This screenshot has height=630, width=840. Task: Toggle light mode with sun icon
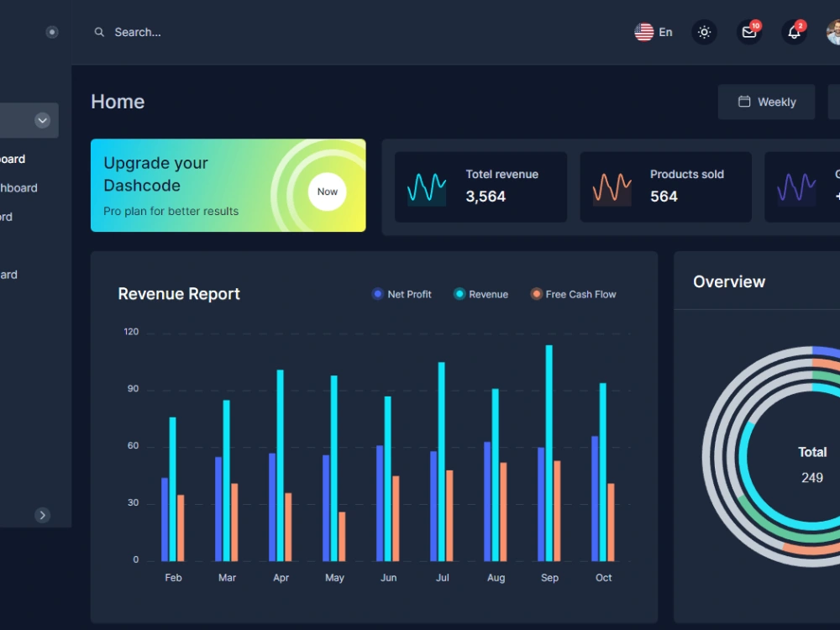tap(704, 32)
